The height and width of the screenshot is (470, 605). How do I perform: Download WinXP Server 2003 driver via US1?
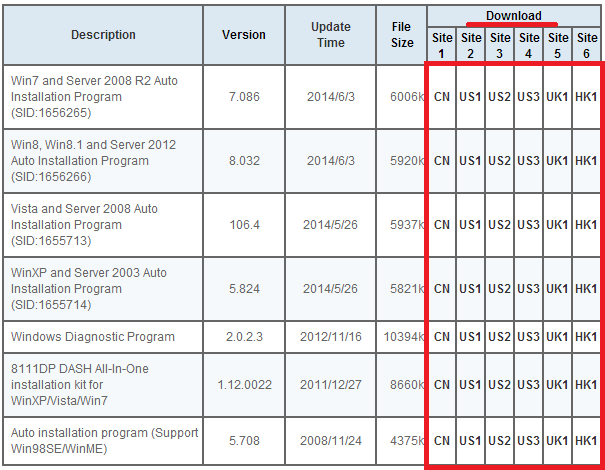[x=470, y=289]
